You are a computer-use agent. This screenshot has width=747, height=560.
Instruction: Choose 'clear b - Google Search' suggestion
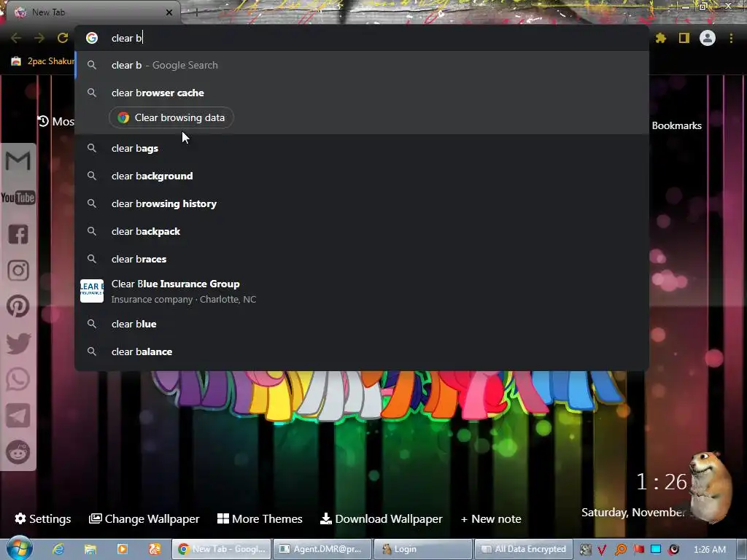[x=362, y=65]
